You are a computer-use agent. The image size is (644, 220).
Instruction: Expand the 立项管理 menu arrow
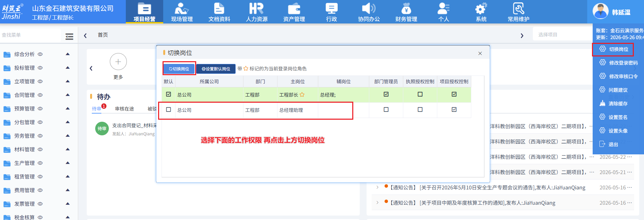click(x=68, y=81)
